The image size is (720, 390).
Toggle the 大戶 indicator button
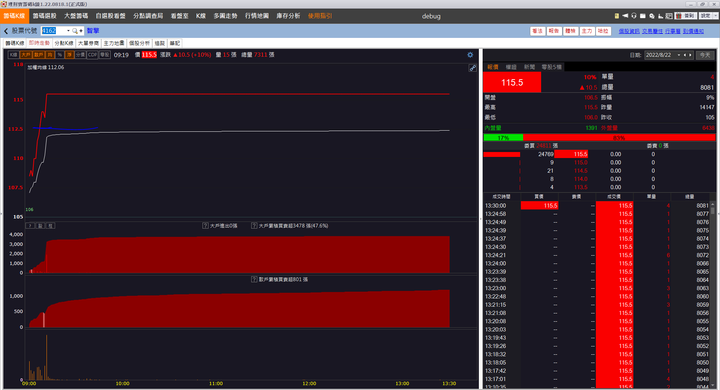(26, 55)
